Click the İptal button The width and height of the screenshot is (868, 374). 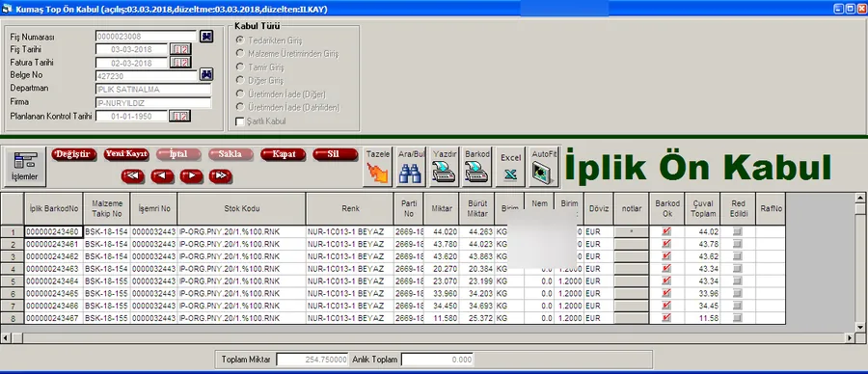pyautogui.click(x=178, y=154)
